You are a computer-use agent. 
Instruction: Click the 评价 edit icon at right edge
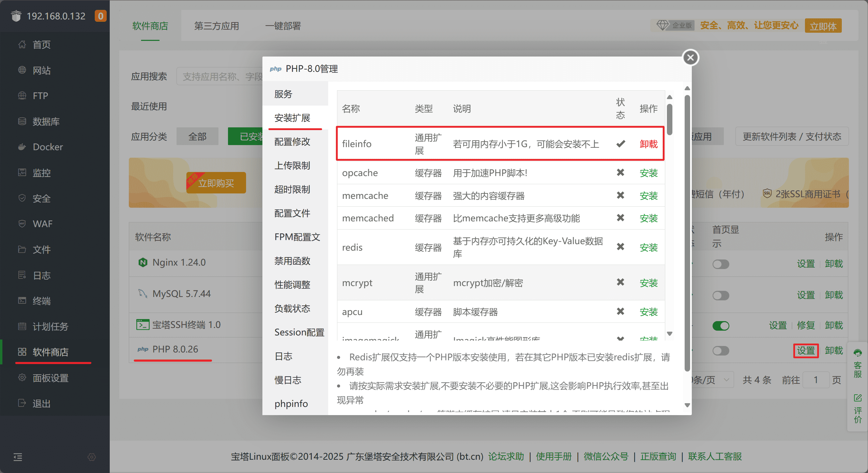[857, 398]
